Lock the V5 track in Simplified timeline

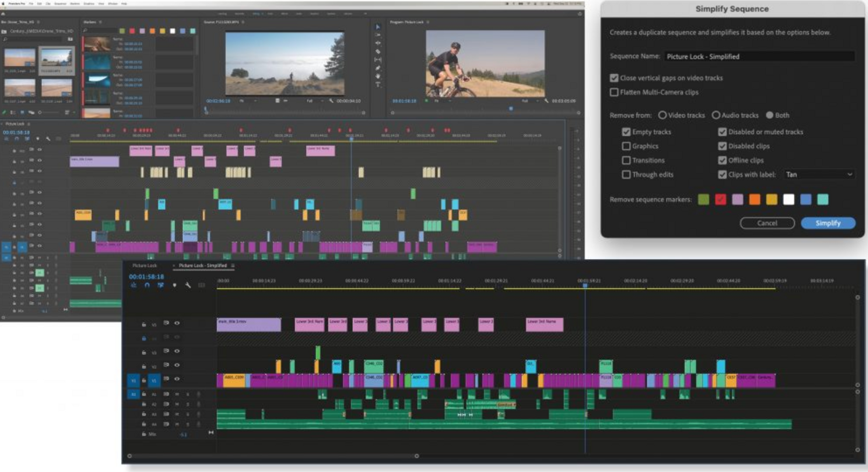(x=144, y=324)
